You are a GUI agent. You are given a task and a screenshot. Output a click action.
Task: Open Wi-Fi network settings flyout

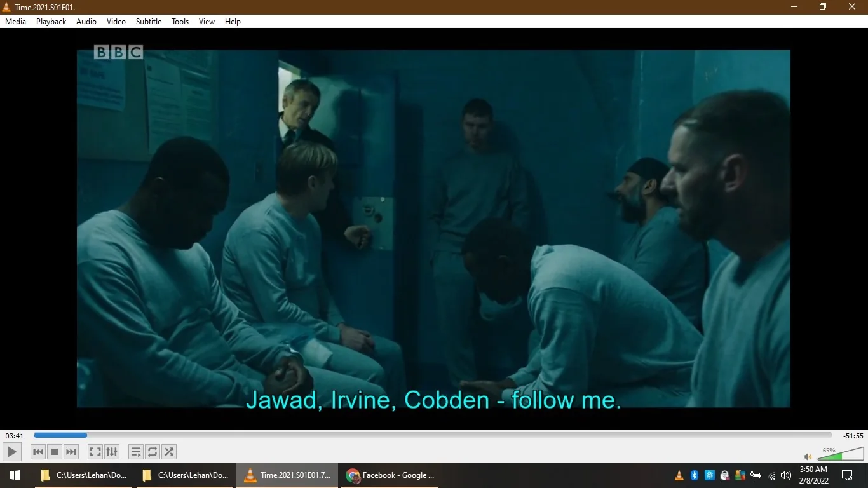(x=771, y=475)
